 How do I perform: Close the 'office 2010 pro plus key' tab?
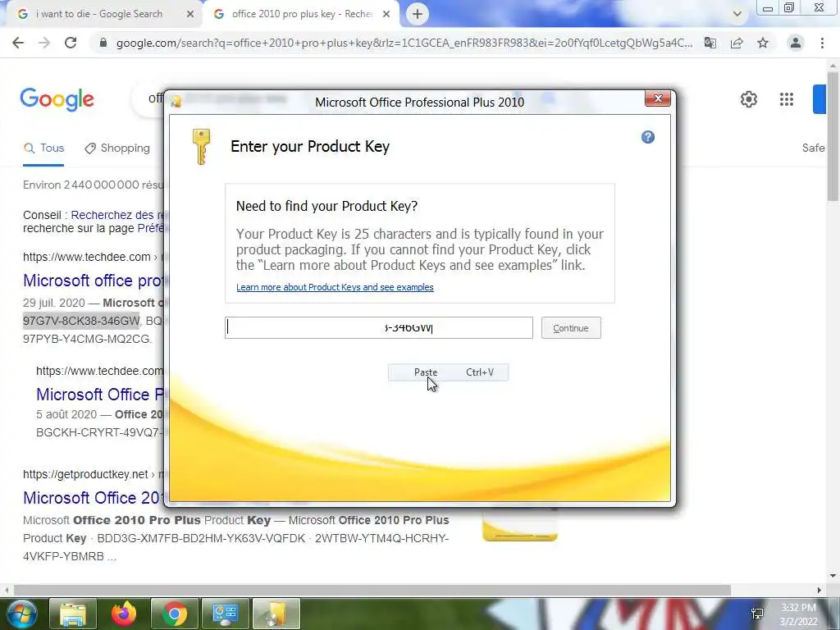tap(386, 15)
